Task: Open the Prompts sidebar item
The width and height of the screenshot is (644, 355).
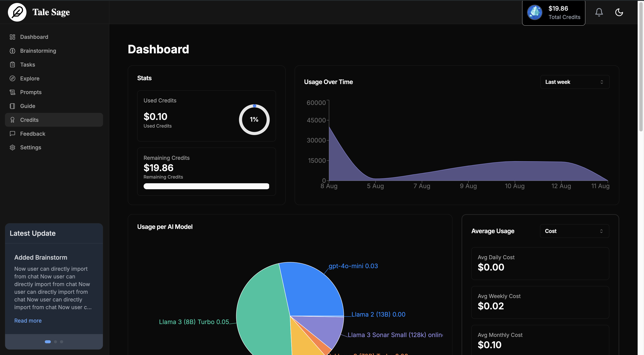Action: [x=31, y=92]
